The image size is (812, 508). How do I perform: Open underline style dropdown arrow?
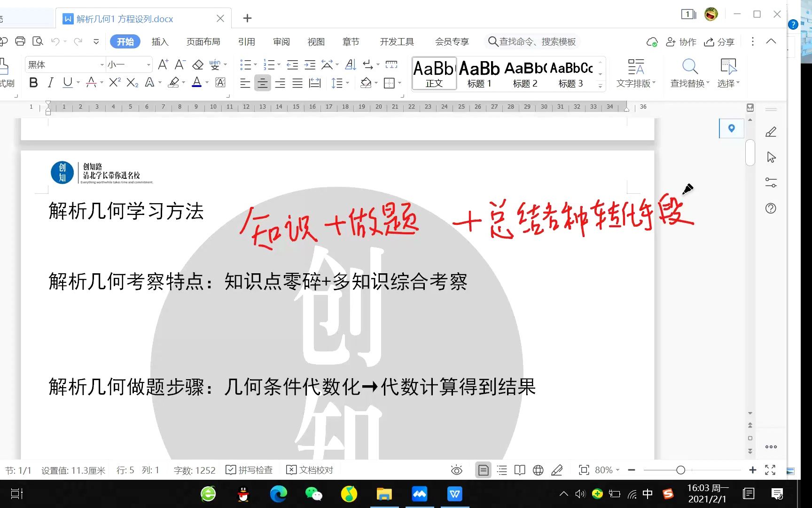tap(78, 83)
